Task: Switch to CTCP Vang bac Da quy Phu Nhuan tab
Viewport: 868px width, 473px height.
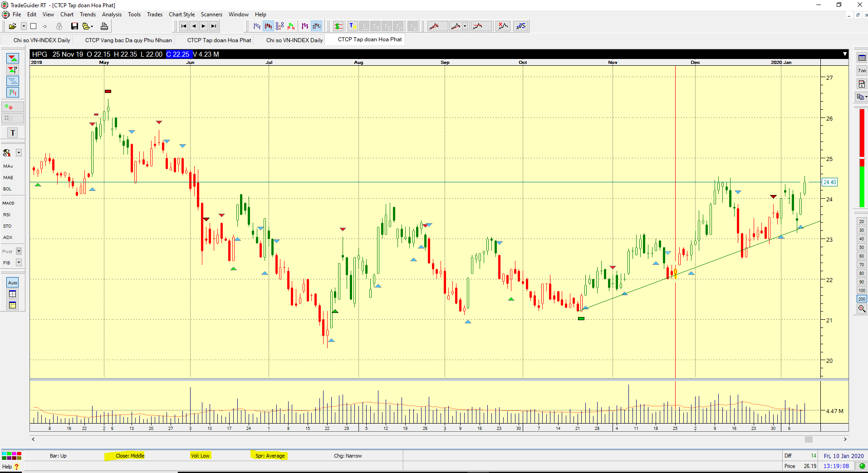Action: pyautogui.click(x=128, y=40)
